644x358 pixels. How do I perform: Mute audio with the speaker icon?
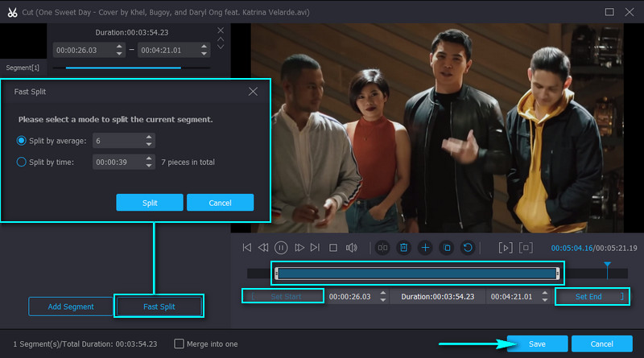(351, 248)
